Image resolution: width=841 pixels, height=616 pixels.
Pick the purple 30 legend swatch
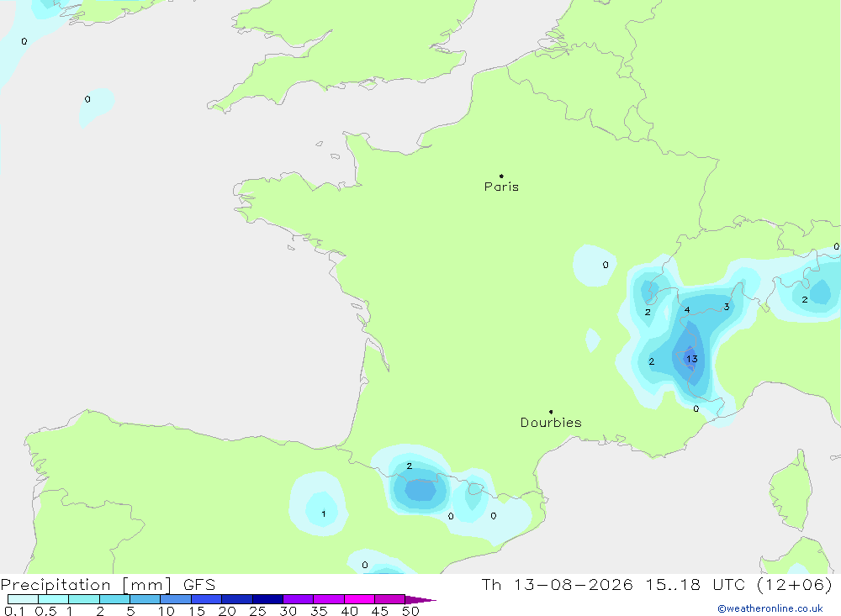click(x=298, y=599)
